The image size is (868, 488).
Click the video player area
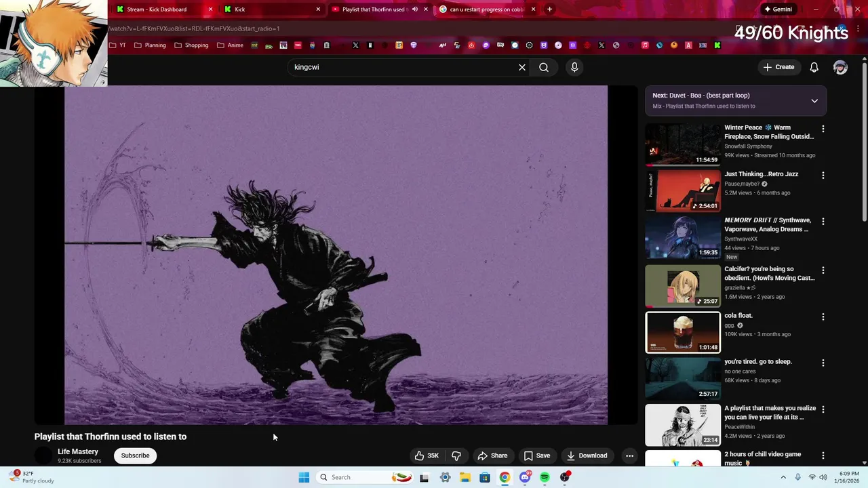pos(336,255)
